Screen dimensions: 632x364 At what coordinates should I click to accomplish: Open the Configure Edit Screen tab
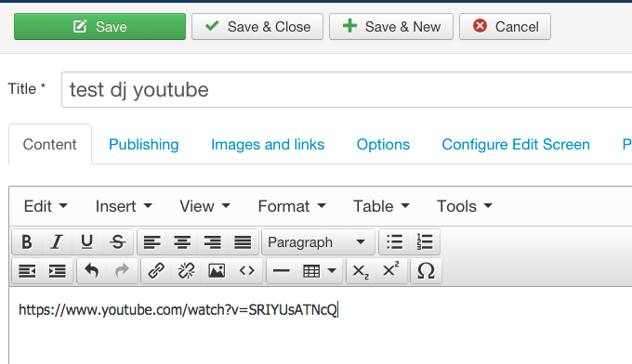click(516, 144)
